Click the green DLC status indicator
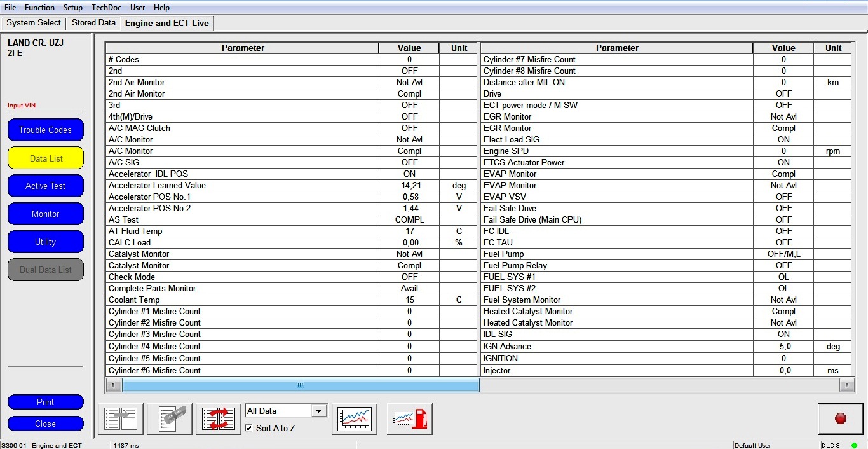The image size is (868, 449). 855,445
